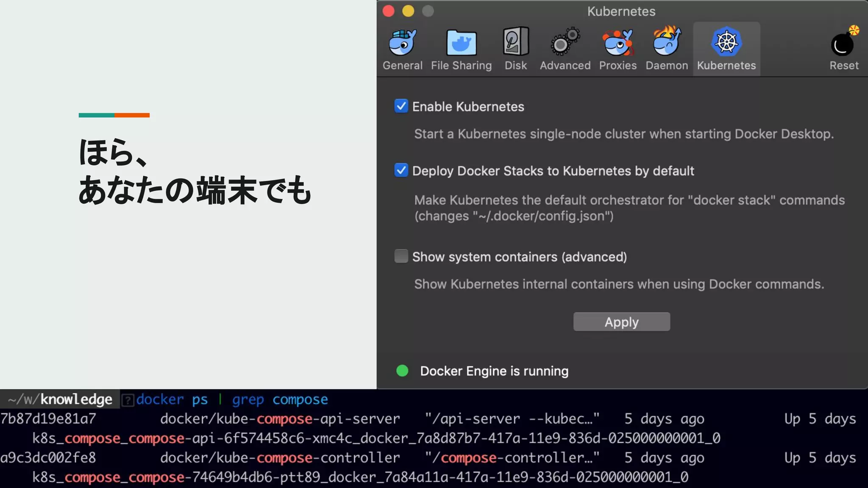Screen dimensions: 868x488
Task: Click the '/compose-controller…' command column text
Action: tap(512, 458)
